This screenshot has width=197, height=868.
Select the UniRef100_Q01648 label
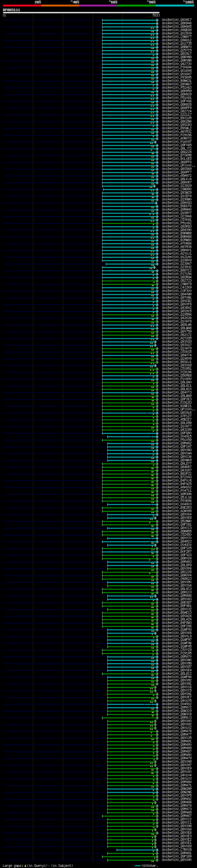[x=176, y=71]
